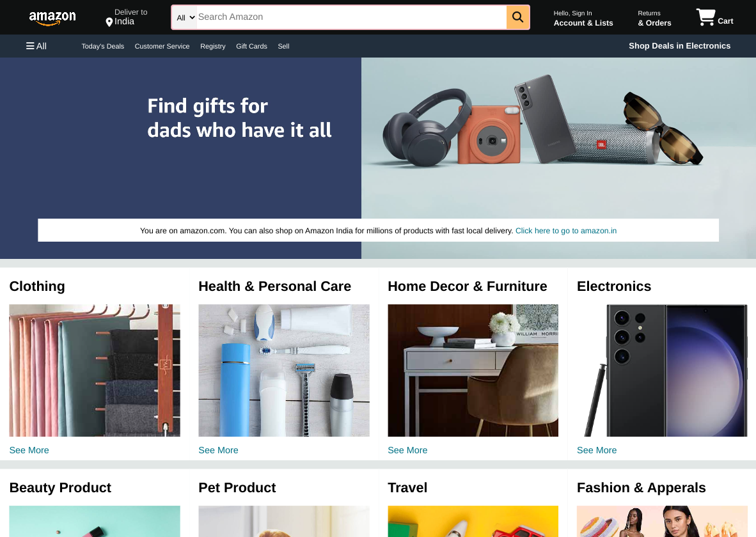Viewport: 756px width, 537px height.
Task: Expand the All search category dropdown
Action: 185,17
